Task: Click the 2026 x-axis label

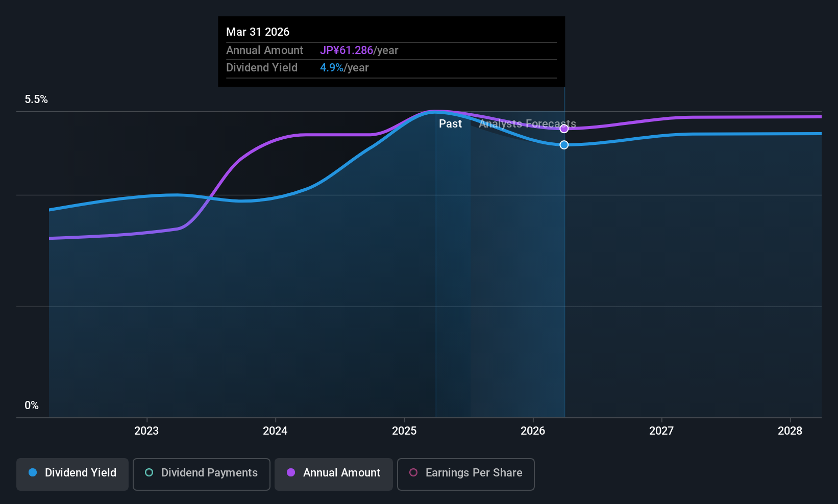Action: pos(533,431)
